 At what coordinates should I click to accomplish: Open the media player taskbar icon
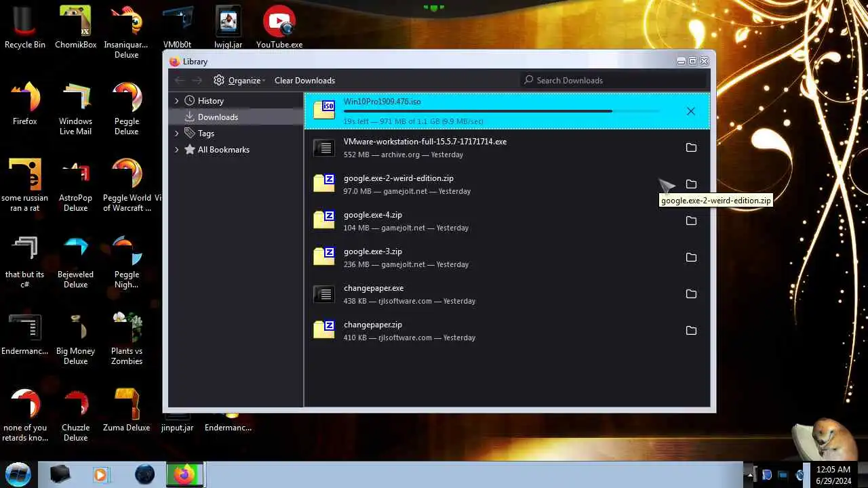click(x=101, y=474)
